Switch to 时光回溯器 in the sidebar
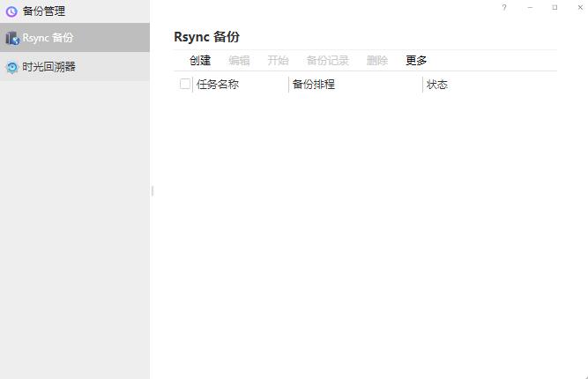 [x=75, y=67]
